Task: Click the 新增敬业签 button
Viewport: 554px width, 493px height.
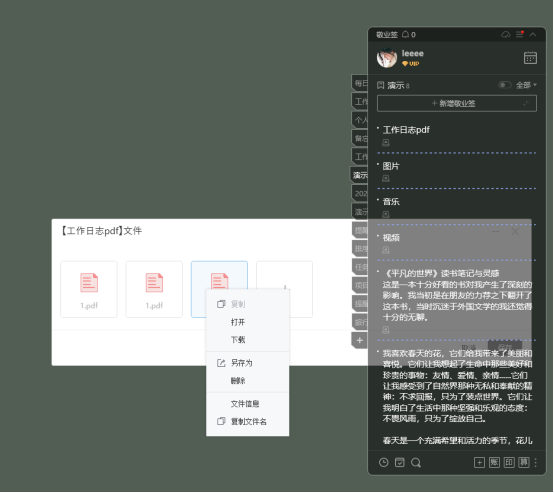Action: tap(456, 104)
